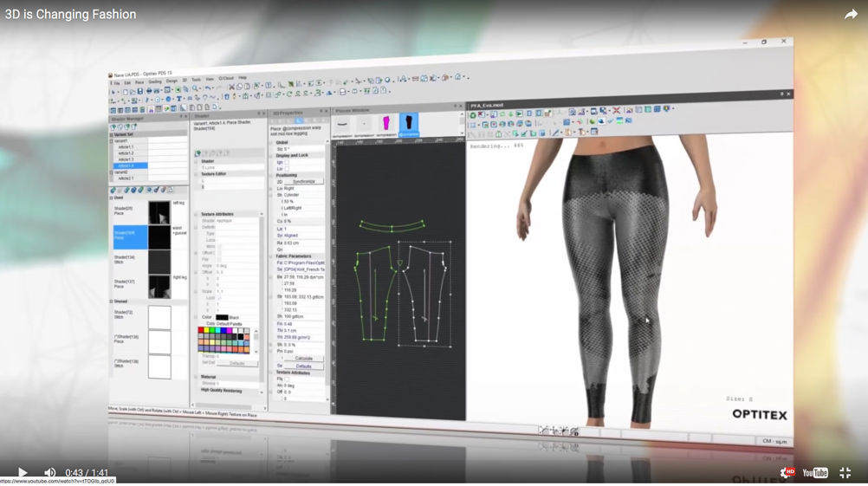
Task: Select Article1.2 in the variant tree
Action: (x=126, y=153)
